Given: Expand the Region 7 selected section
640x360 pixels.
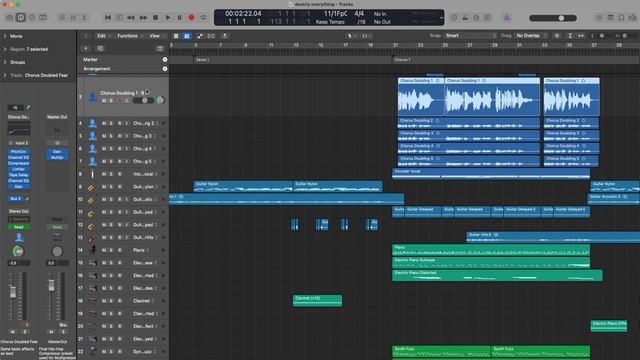Looking at the screenshot, I should 5,49.
